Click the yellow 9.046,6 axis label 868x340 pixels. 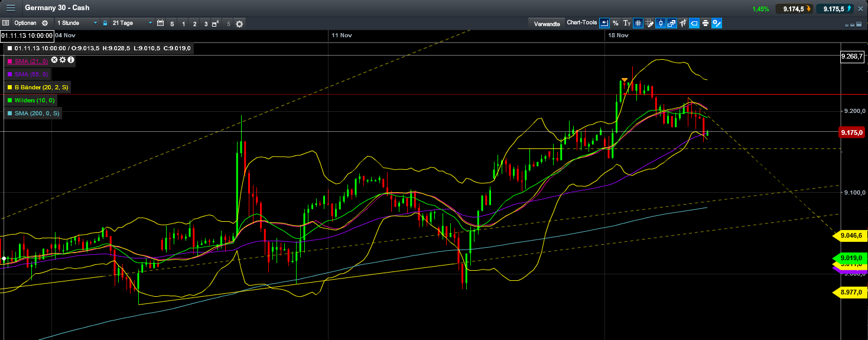[x=849, y=235]
